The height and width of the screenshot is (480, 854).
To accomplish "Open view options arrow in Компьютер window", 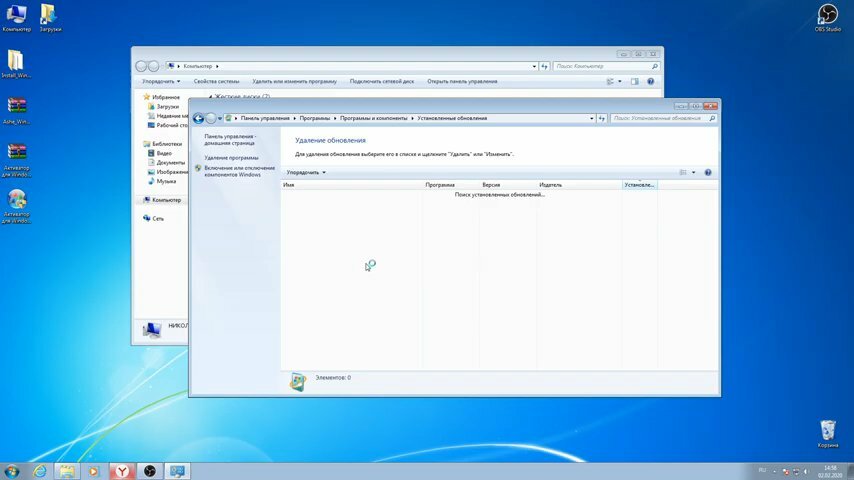I will 619,81.
